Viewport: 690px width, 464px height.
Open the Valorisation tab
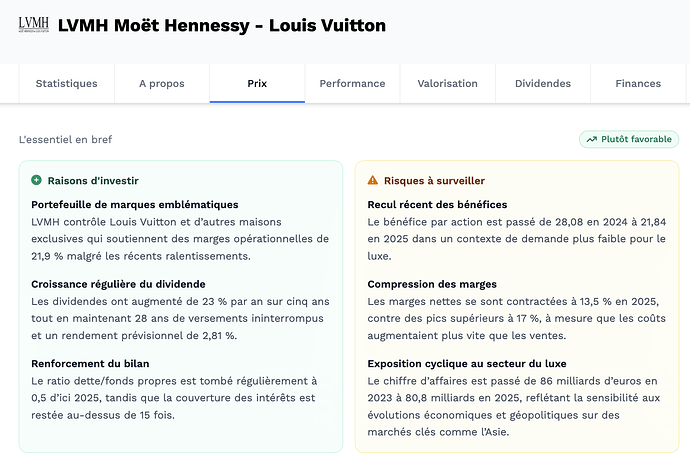pos(448,83)
